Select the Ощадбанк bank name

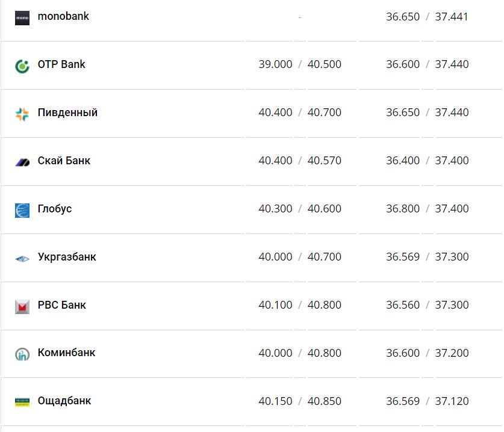pyautogui.click(x=64, y=401)
